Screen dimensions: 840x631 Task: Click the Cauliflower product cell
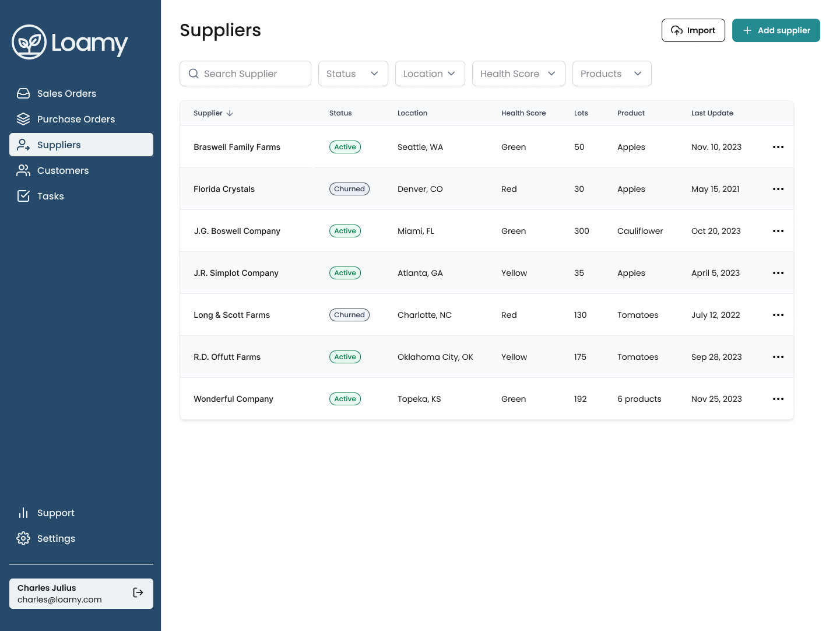(640, 231)
